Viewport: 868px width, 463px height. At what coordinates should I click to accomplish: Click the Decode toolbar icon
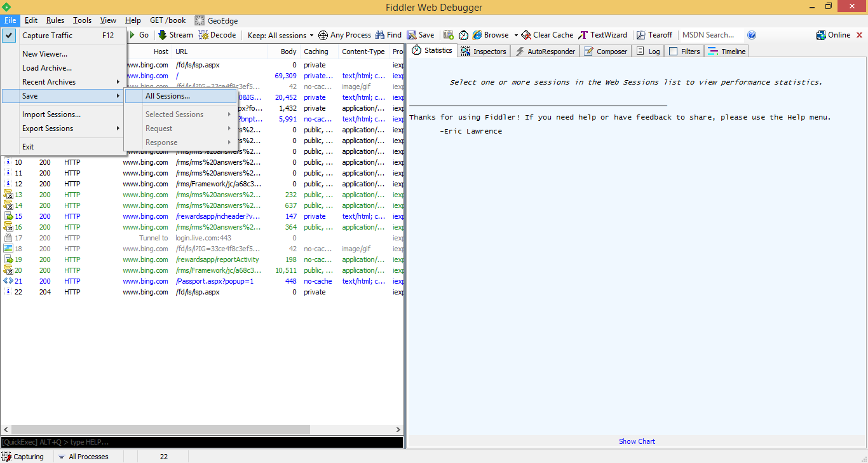pos(217,35)
